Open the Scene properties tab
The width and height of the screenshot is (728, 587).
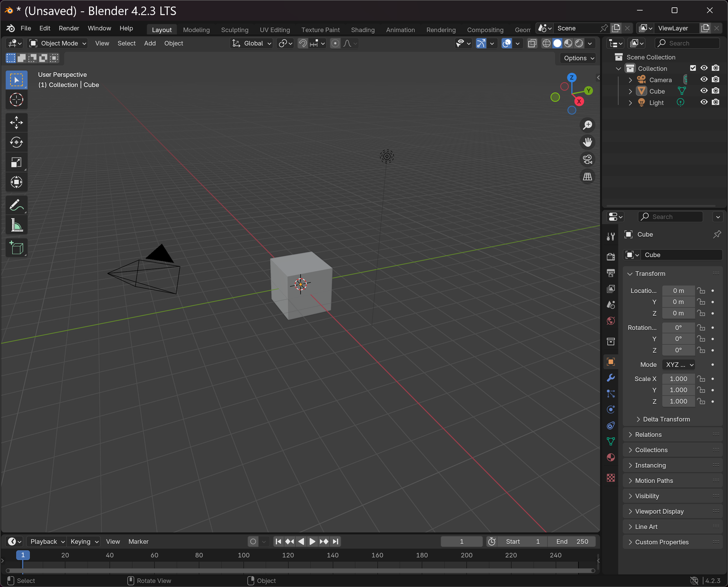pos(611,305)
